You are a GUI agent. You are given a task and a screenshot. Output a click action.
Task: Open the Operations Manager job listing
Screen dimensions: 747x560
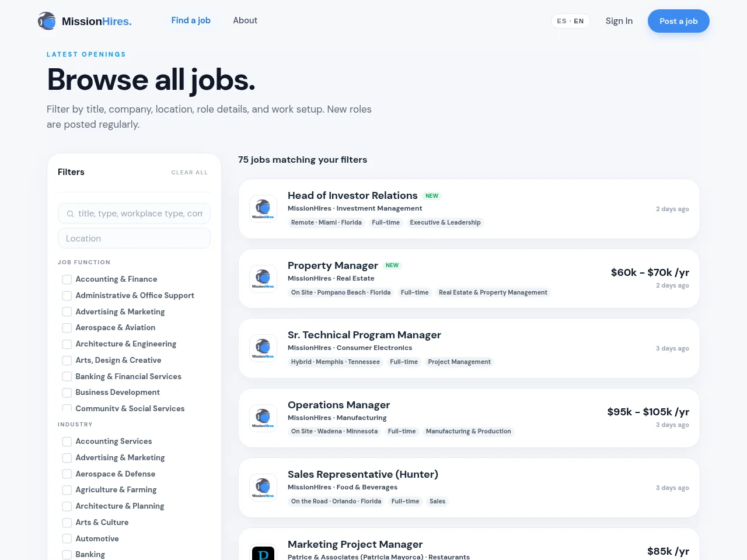point(338,405)
